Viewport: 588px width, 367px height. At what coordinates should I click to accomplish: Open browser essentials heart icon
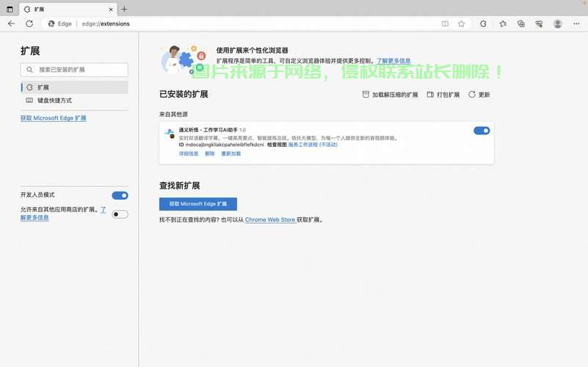click(x=539, y=23)
